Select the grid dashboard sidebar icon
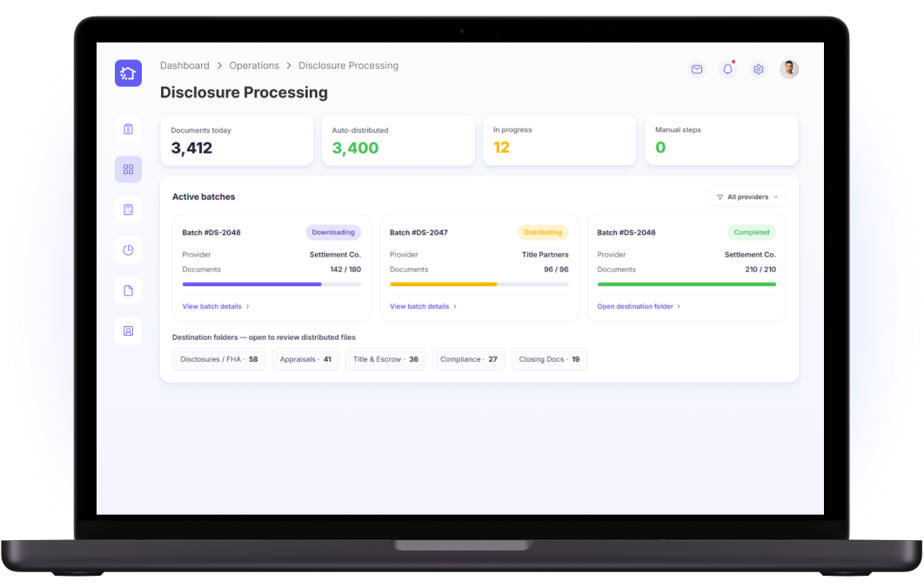The width and height of the screenshot is (924, 587). tap(128, 170)
